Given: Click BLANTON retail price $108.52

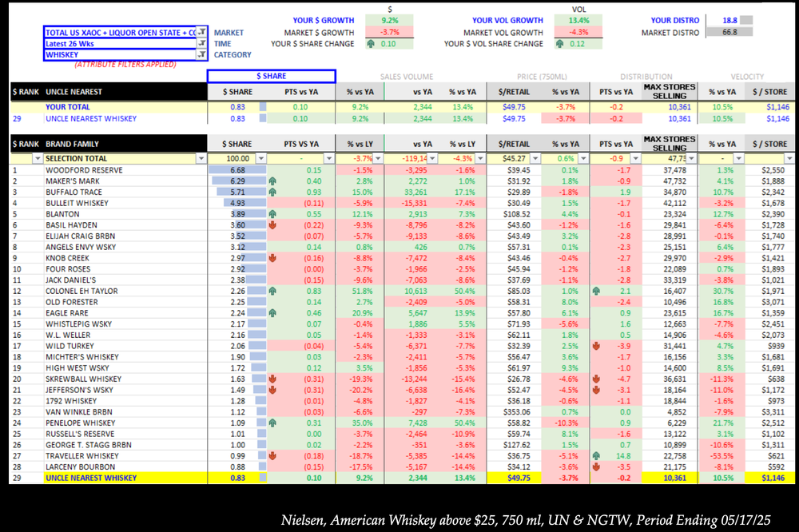Looking at the screenshot, I should pos(516,214).
